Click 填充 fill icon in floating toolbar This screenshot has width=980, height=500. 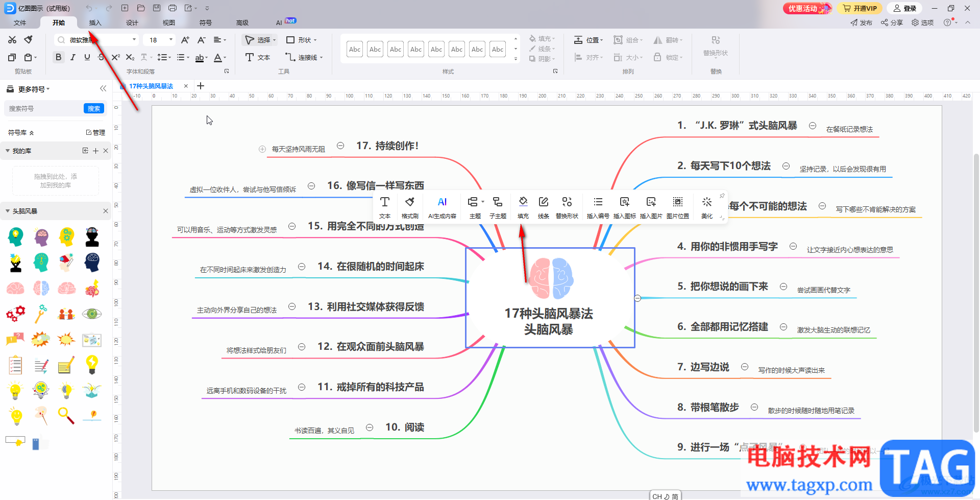[523, 207]
